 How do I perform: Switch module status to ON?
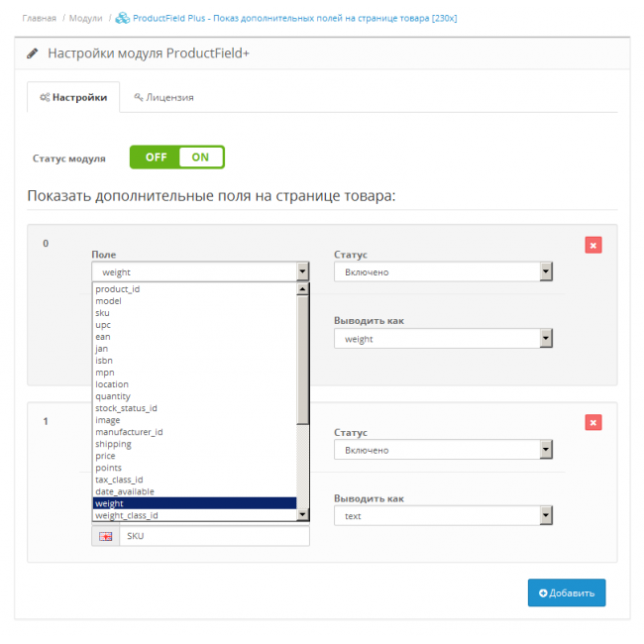(x=201, y=157)
